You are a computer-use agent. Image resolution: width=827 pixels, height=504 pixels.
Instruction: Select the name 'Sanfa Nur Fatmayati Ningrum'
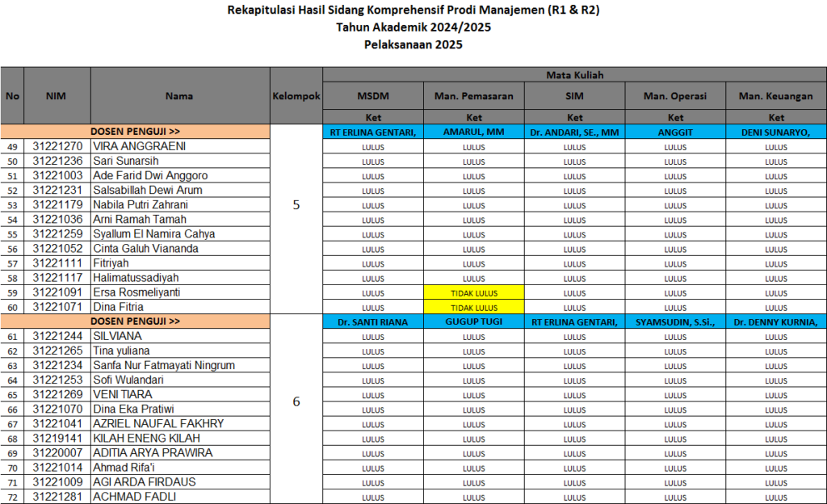pos(164,365)
